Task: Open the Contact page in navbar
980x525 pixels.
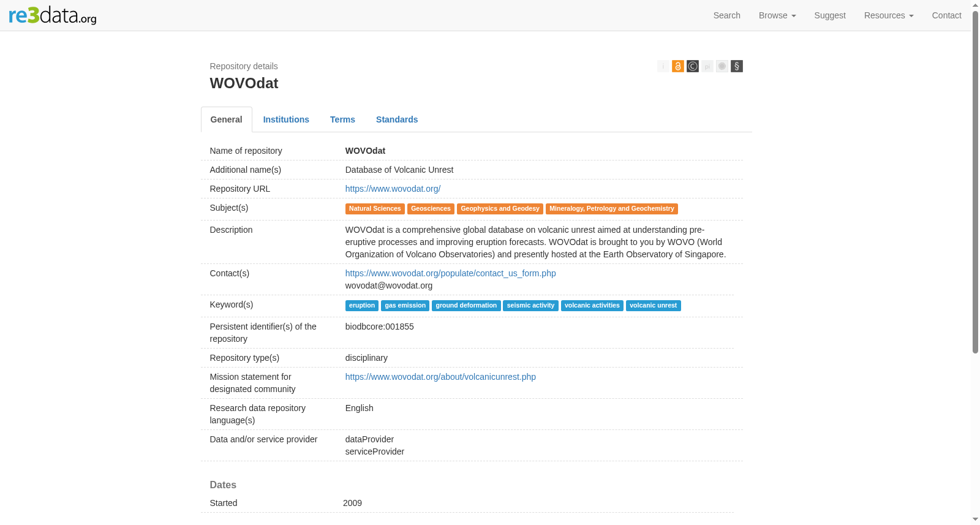Action: pos(947,15)
